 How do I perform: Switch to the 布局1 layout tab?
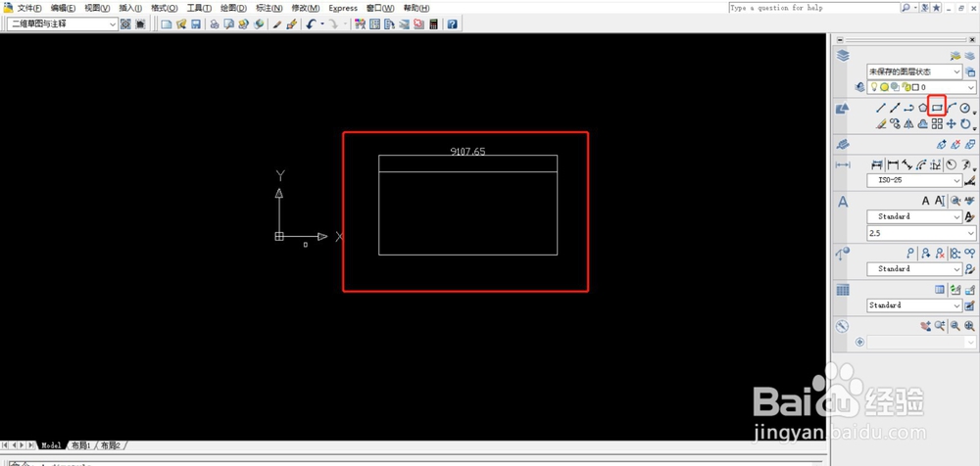coord(80,445)
